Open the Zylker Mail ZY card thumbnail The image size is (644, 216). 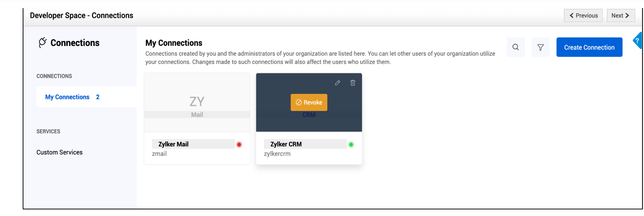click(x=197, y=102)
